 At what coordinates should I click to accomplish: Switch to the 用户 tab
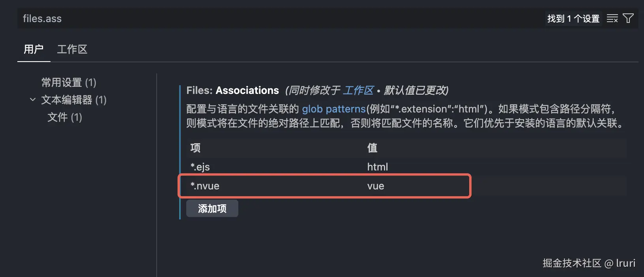point(34,49)
